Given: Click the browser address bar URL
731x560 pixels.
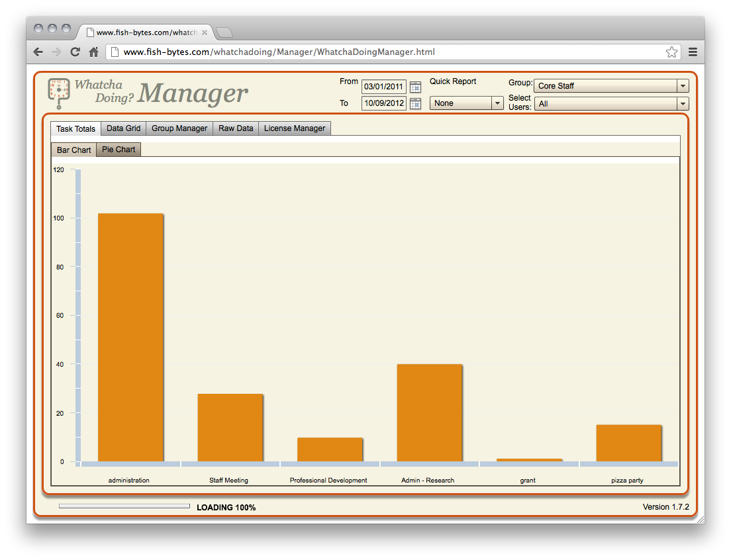Looking at the screenshot, I should (278, 52).
